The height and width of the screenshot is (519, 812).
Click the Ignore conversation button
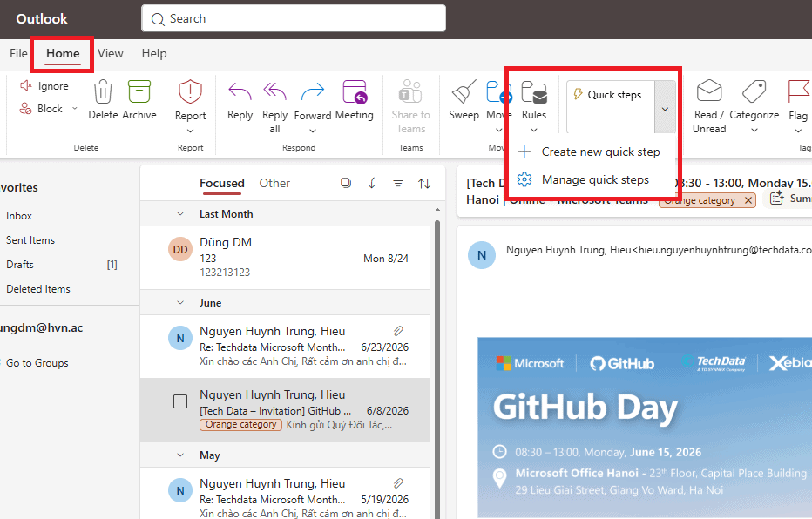[x=44, y=86]
